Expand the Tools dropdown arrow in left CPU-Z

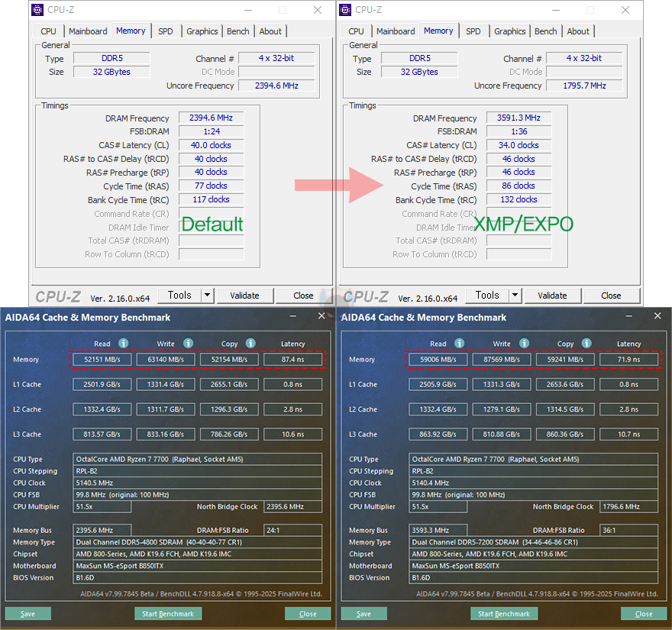pos(208,295)
